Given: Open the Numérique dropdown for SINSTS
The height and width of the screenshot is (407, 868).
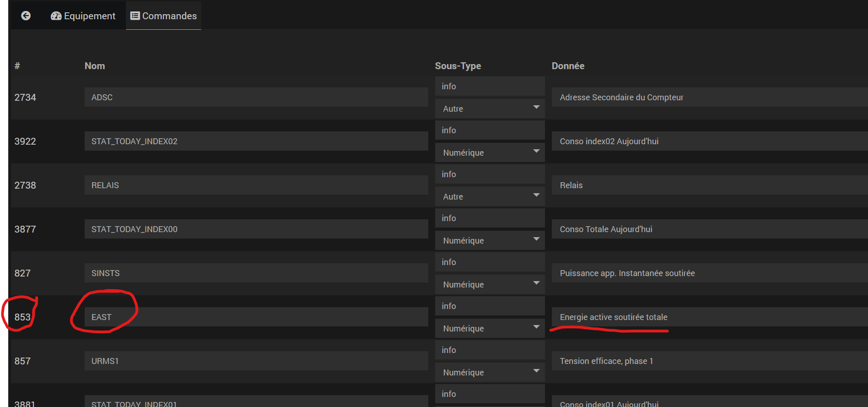Looking at the screenshot, I should click(x=490, y=284).
